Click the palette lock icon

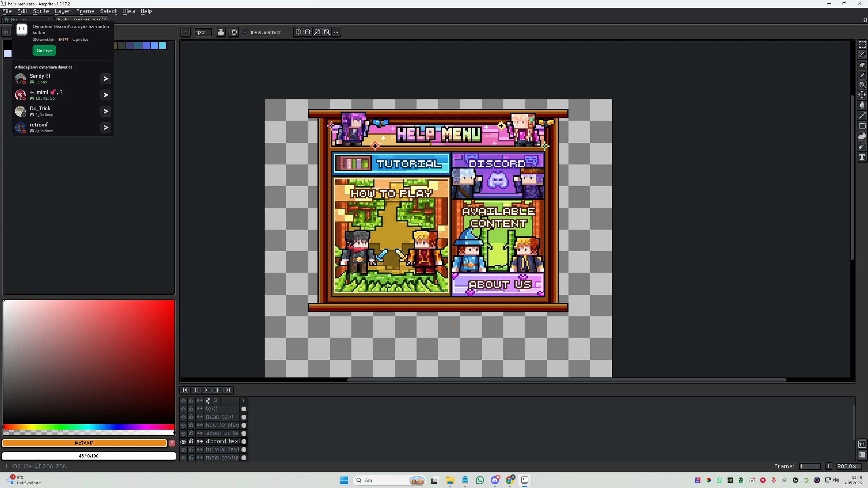pos(6,32)
